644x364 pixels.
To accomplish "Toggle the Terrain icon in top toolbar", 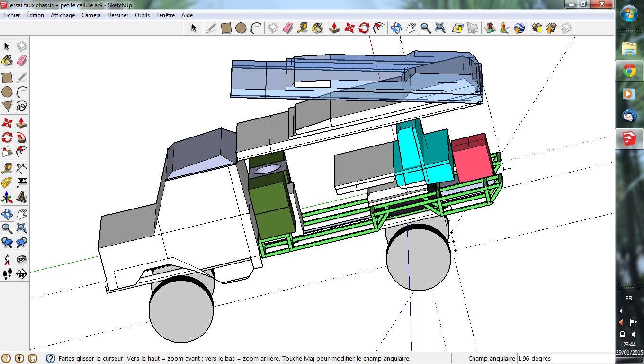I will (473, 28).
